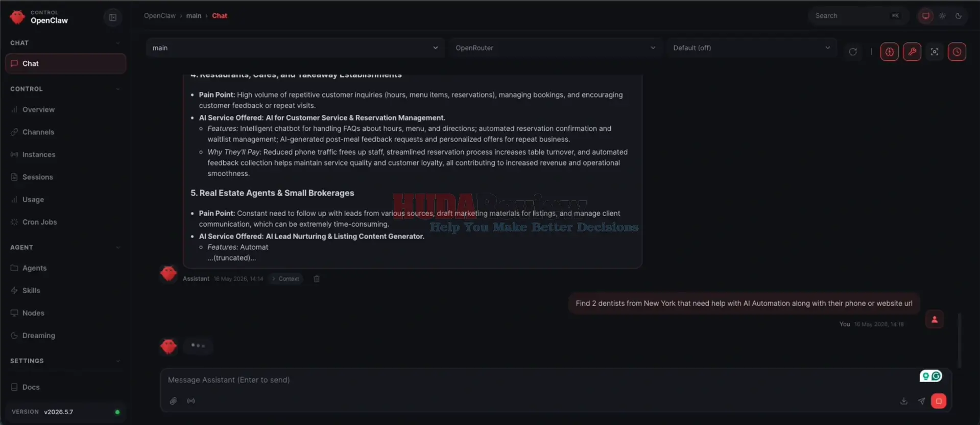Select the system theme monitor icon
Image resolution: width=980 pixels, height=425 pixels.
coord(925,16)
